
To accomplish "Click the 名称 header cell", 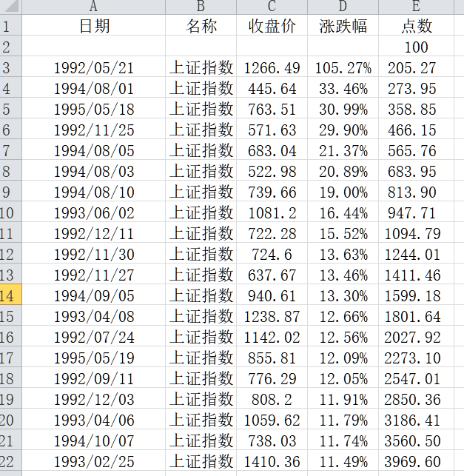I will pyautogui.click(x=201, y=25).
